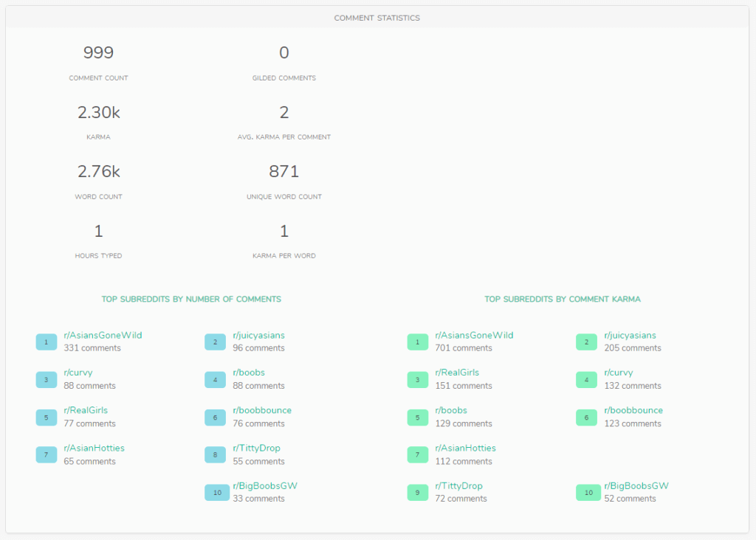Open r/RealGirls link with 151 comments
The image size is (756, 540).
click(x=457, y=373)
